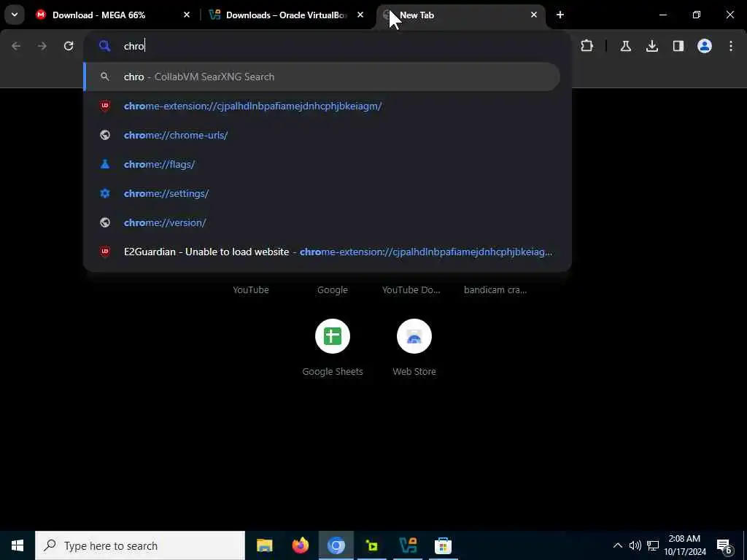Open the VirtualBox taskbar icon

(408, 545)
